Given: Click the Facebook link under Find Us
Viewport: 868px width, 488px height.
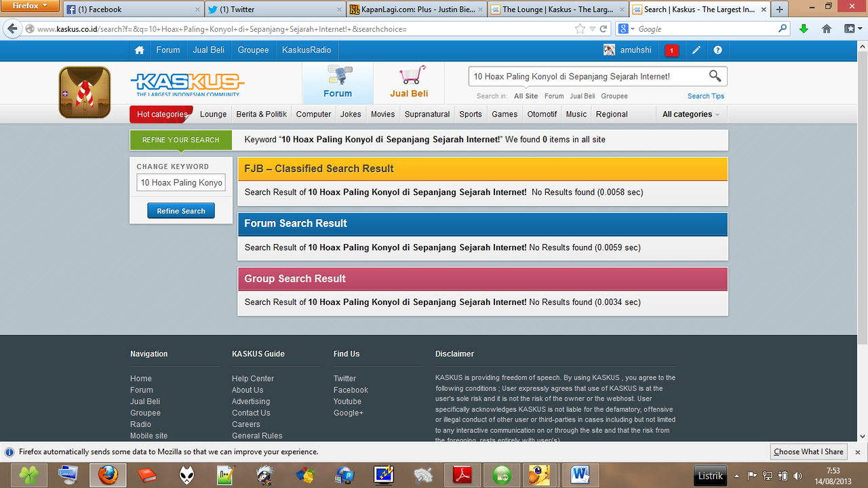Looking at the screenshot, I should pyautogui.click(x=351, y=390).
